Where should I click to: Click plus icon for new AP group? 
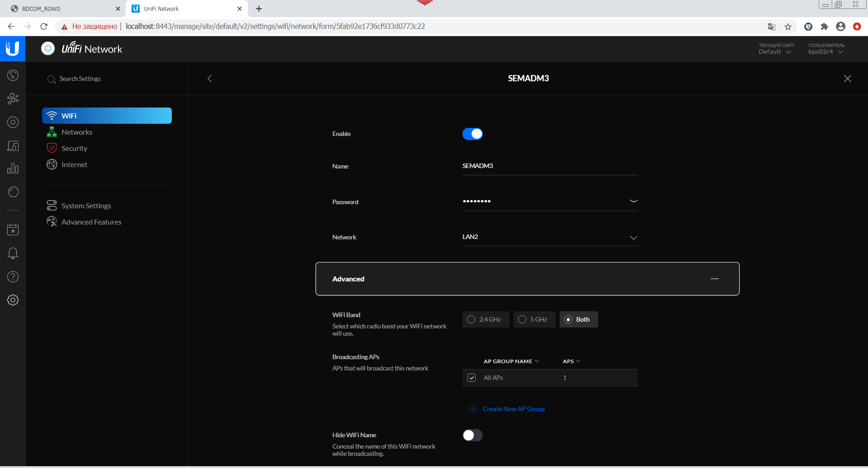(x=473, y=409)
